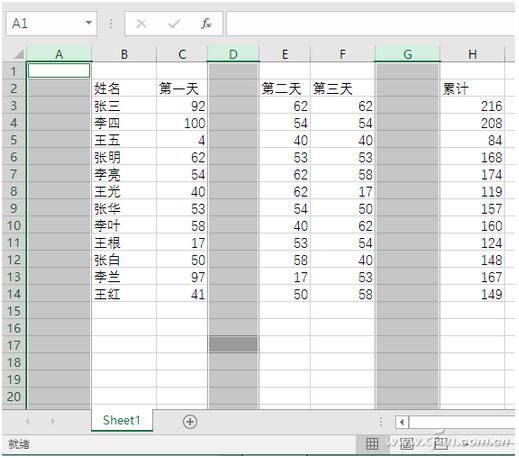Click the cell with value 97
The width and height of the screenshot is (519, 458).
pos(182,277)
